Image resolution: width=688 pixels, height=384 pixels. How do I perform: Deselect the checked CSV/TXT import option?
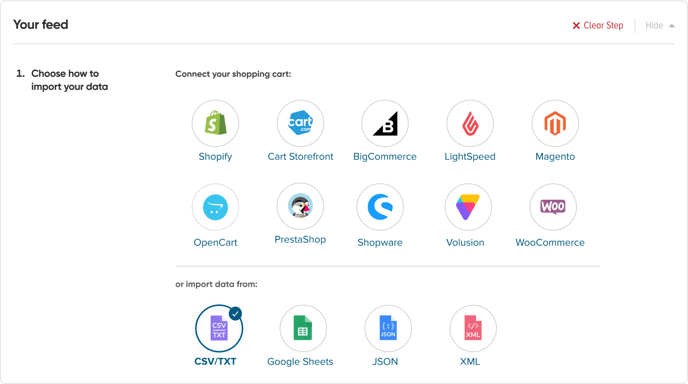(x=219, y=328)
